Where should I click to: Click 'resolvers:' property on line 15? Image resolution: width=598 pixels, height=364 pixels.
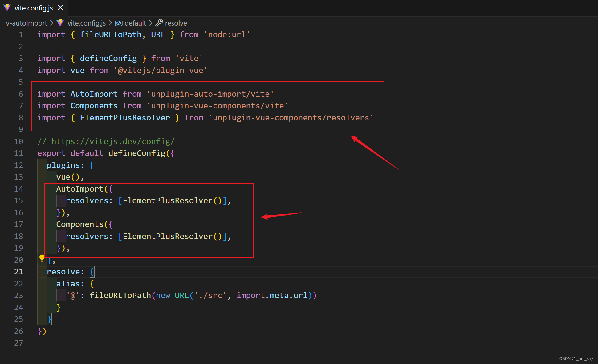(89, 200)
